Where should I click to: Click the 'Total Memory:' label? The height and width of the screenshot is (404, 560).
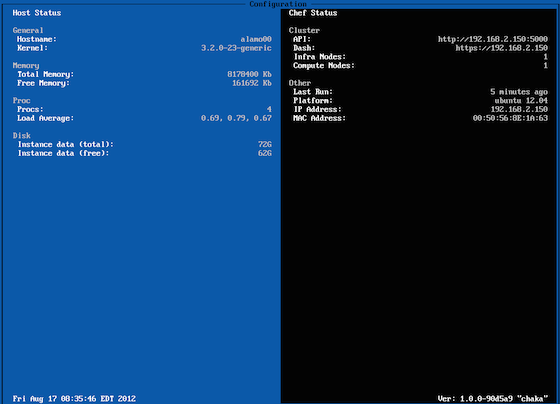pos(45,74)
